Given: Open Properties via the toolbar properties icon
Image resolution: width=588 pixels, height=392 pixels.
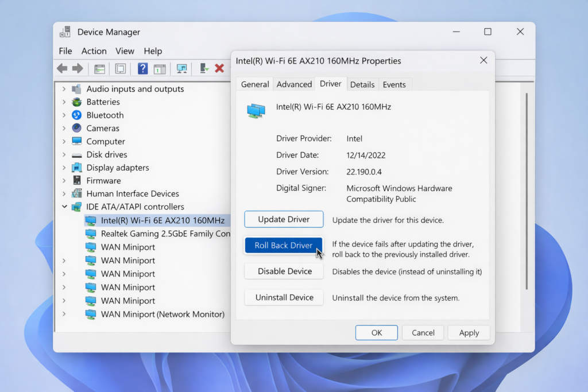Looking at the screenshot, I should tap(121, 69).
